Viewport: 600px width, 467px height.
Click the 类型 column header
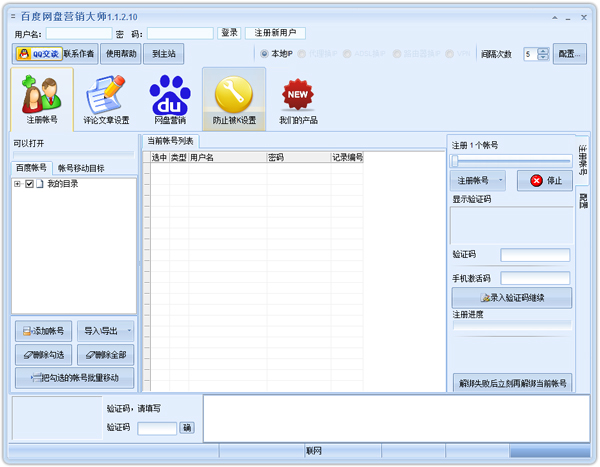click(179, 157)
